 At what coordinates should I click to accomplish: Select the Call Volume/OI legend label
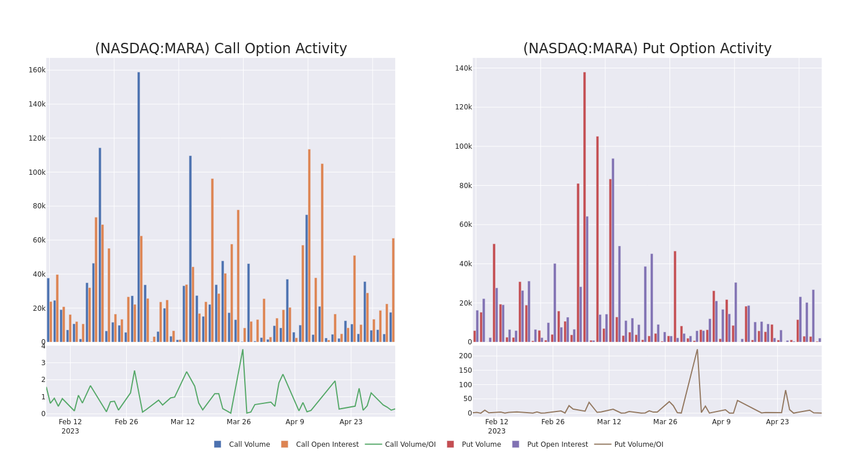click(x=410, y=444)
